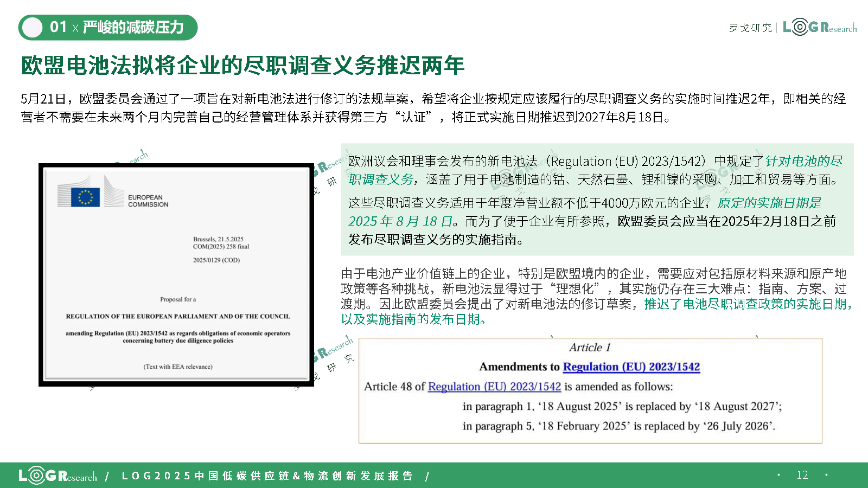Image resolution: width=868 pixels, height=488 pixels.
Task: Click 'REGULATION OF THE EUROPEAN PARLIAMENT AND OF THE COUNCIL'
Action: click(178, 316)
